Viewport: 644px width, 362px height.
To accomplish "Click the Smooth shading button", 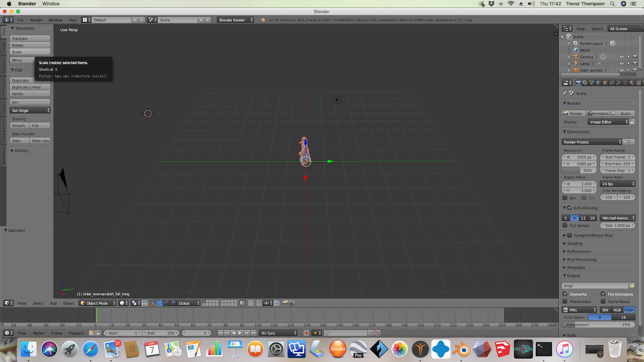I will click(19, 126).
